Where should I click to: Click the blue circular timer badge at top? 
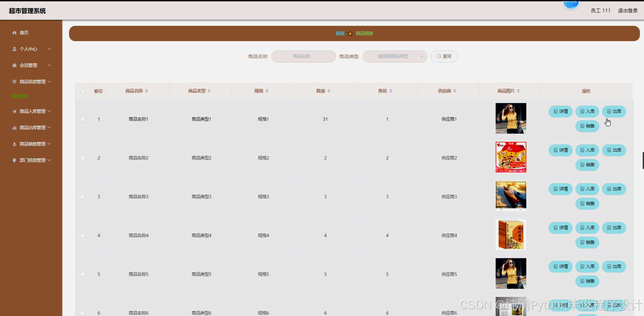pos(571,4)
